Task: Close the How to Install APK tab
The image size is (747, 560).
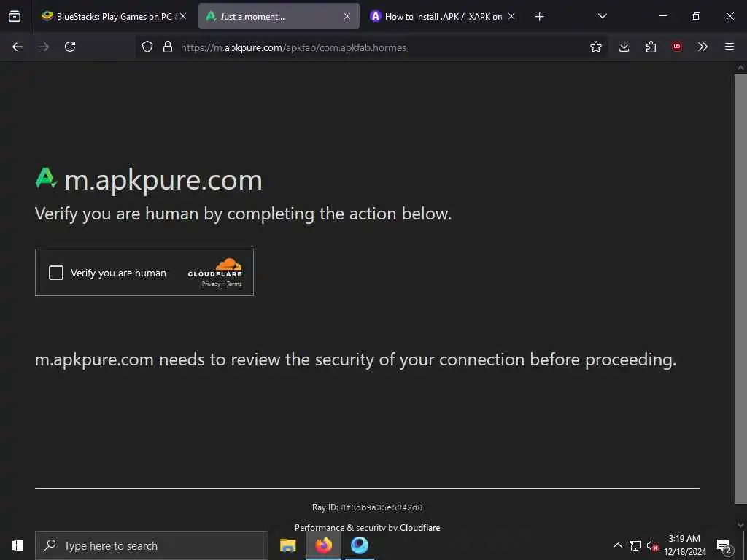Action: coord(511,16)
